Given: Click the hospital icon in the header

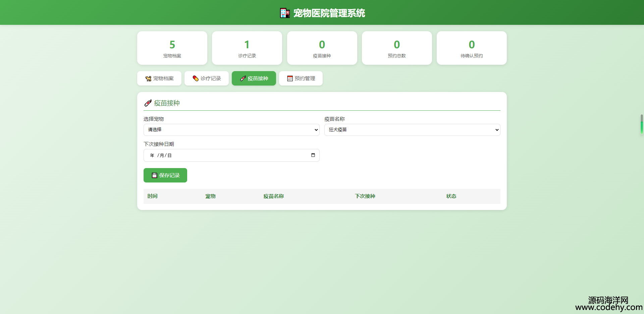Looking at the screenshot, I should (285, 13).
